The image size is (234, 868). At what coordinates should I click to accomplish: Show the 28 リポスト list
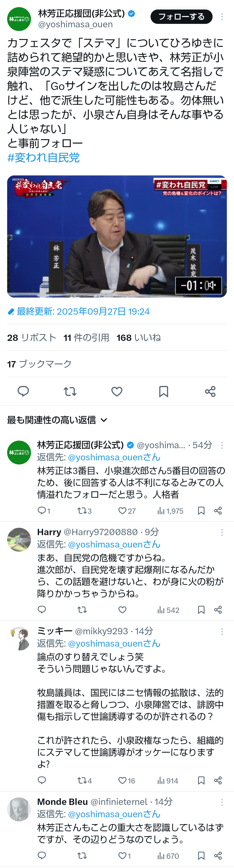point(32,338)
